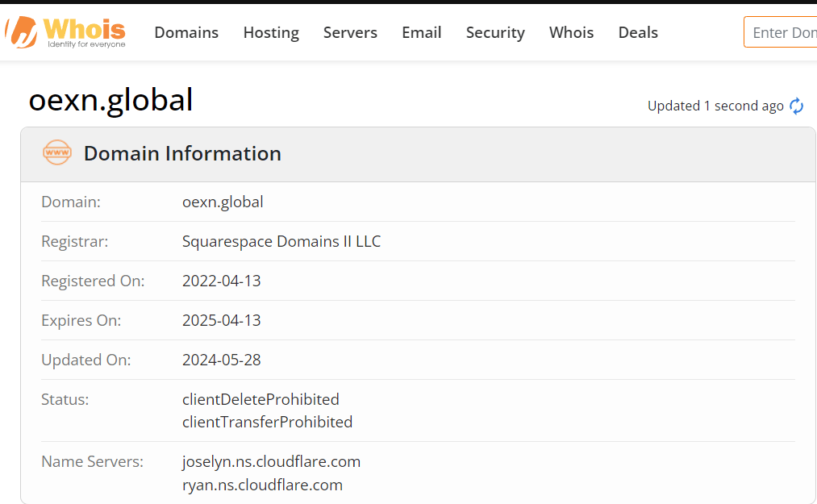Click the 'Updated On:' label
Viewport: 817px width, 504px height.
[x=86, y=360]
